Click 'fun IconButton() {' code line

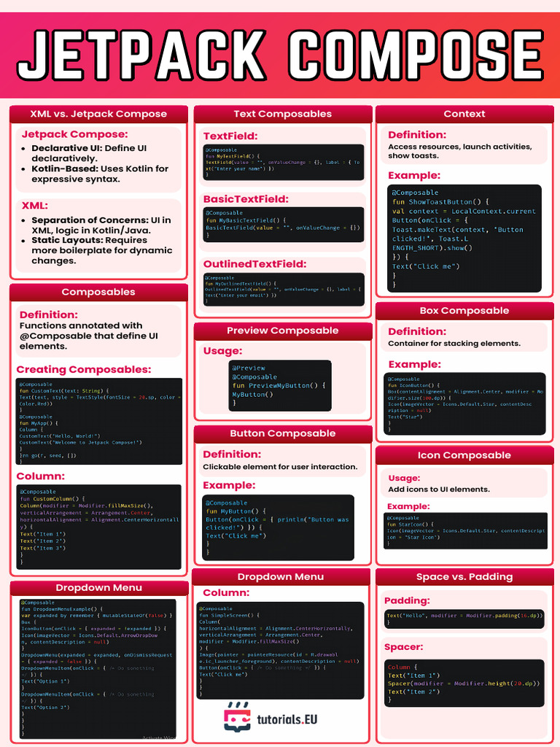[414, 385]
